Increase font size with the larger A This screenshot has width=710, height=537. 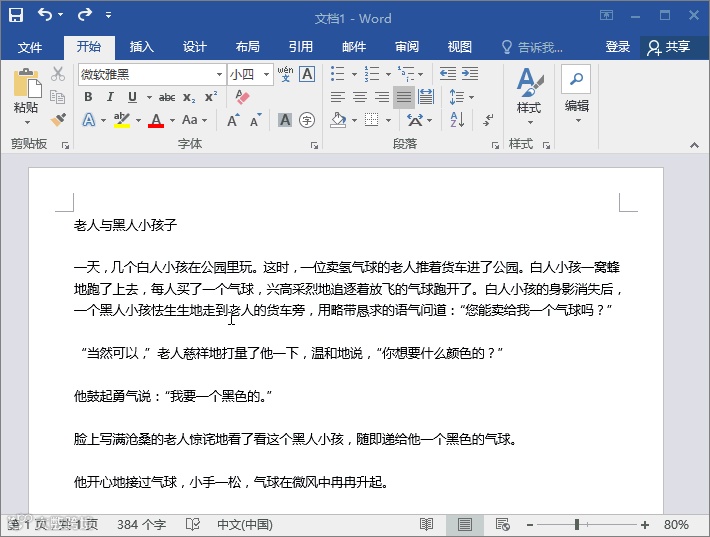[233, 120]
